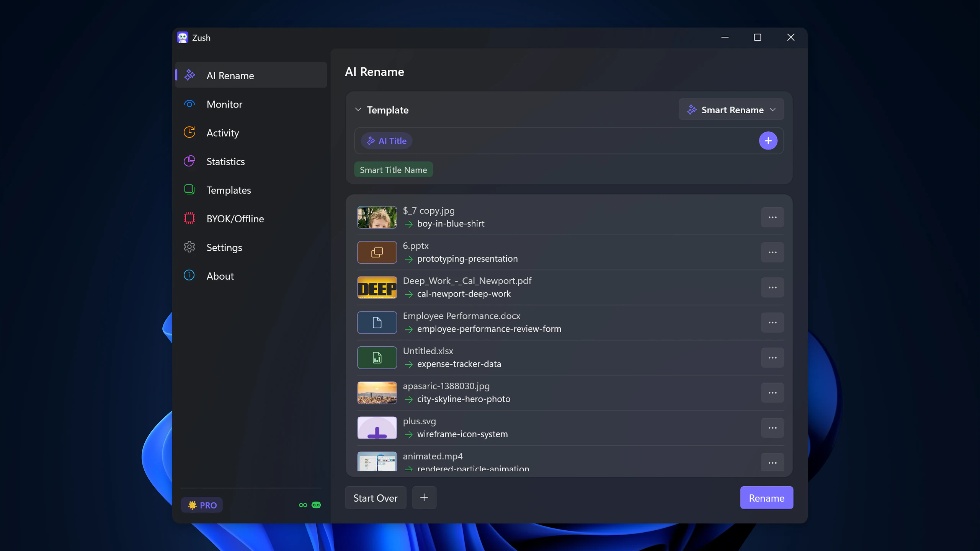
Task: Open the AI Rename sidebar page
Action: (x=251, y=75)
